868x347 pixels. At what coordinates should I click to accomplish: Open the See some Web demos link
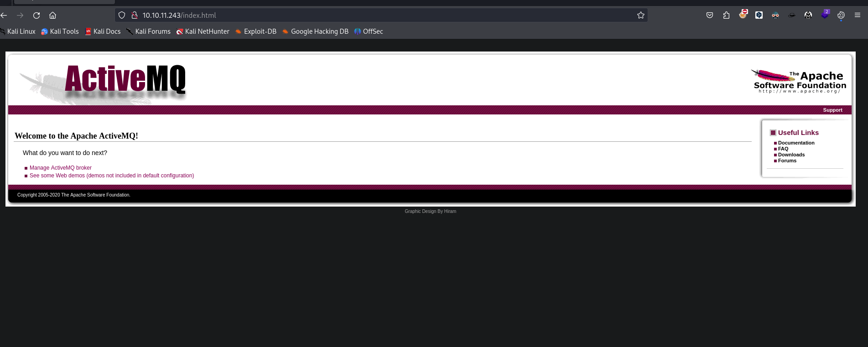112,176
